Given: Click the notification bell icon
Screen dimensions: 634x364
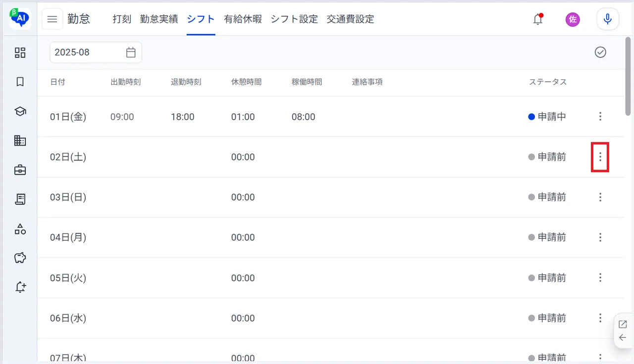Looking at the screenshot, I should (x=538, y=19).
